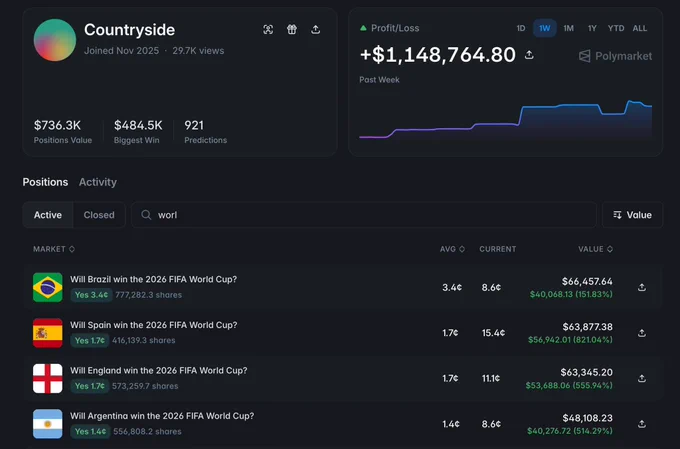680x449 pixels.
Task: Select the 1Y time range
Action: (592, 28)
